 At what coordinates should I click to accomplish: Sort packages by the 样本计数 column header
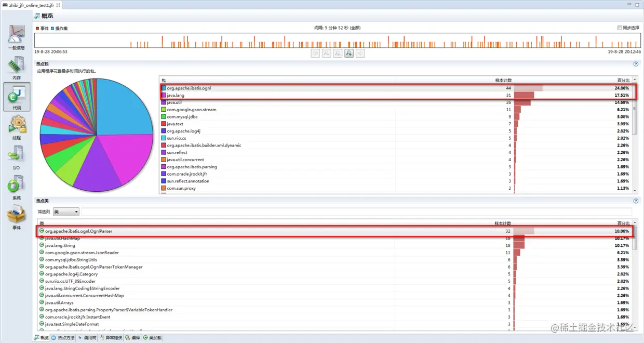pos(503,80)
